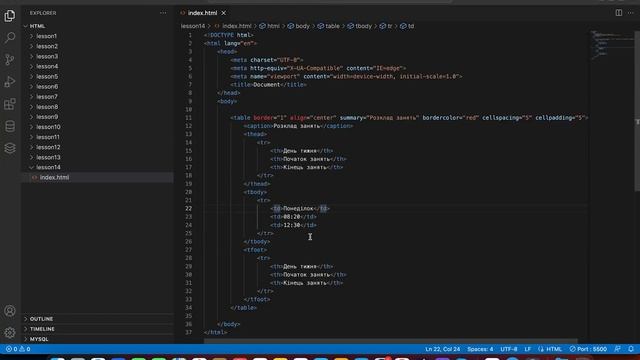Click the code minimap preview
The height and width of the screenshot is (360, 640).
click(x=611, y=45)
